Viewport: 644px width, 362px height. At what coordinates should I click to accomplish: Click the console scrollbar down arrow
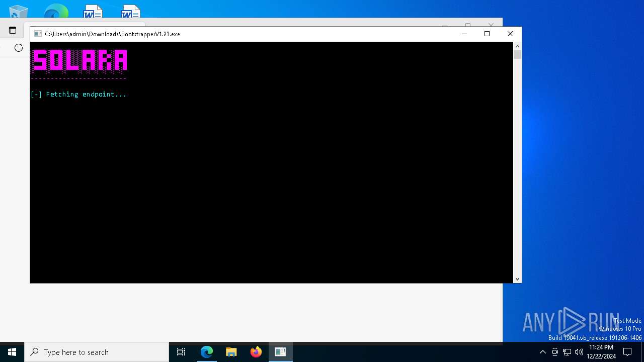517,279
